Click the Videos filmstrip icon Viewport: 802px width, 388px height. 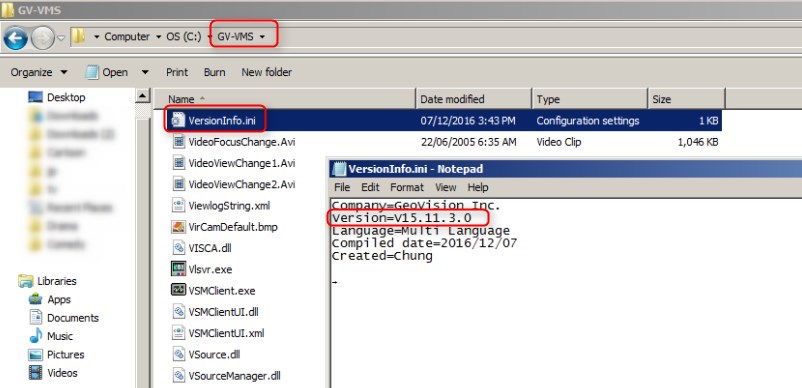(x=35, y=373)
